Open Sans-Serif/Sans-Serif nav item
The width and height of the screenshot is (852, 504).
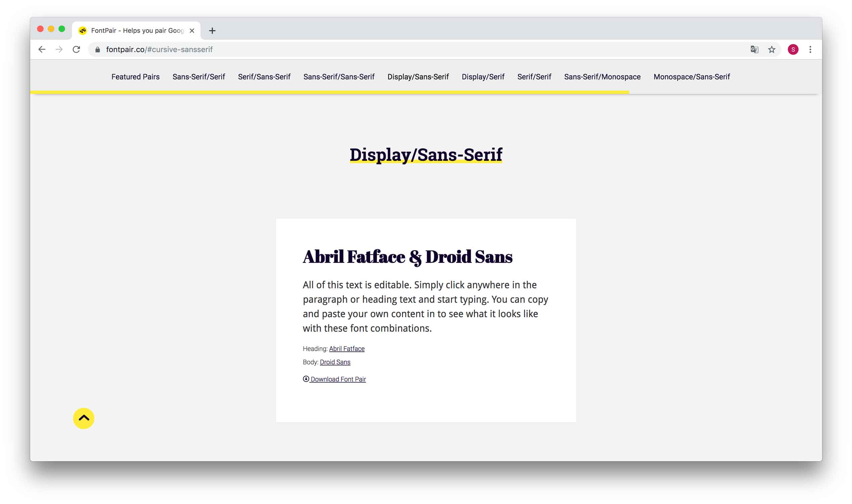click(339, 77)
